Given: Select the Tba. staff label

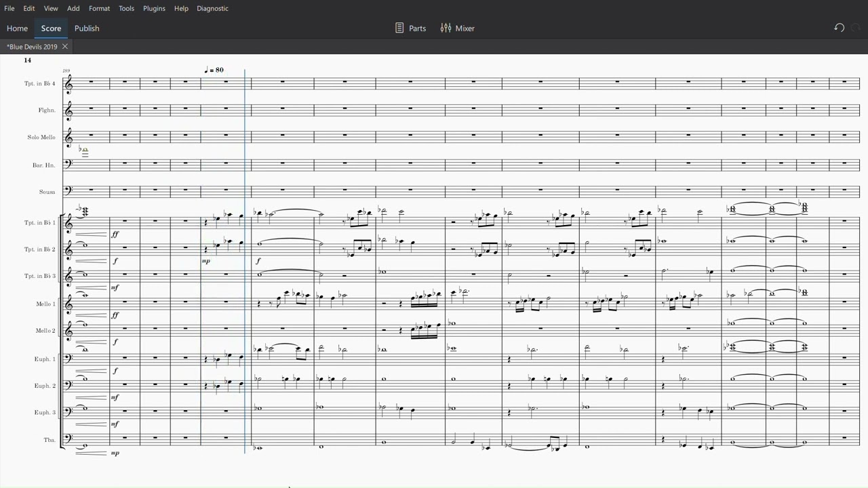Looking at the screenshot, I should click(x=50, y=440).
